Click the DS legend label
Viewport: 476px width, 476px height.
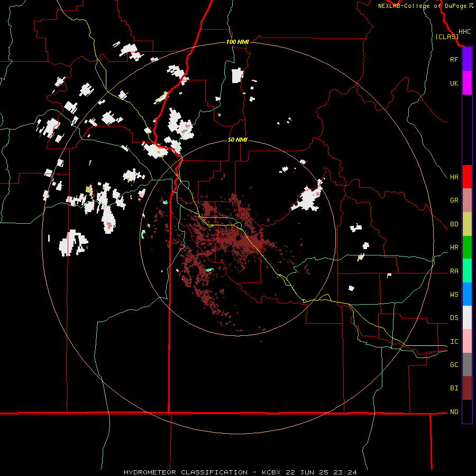pos(454,318)
